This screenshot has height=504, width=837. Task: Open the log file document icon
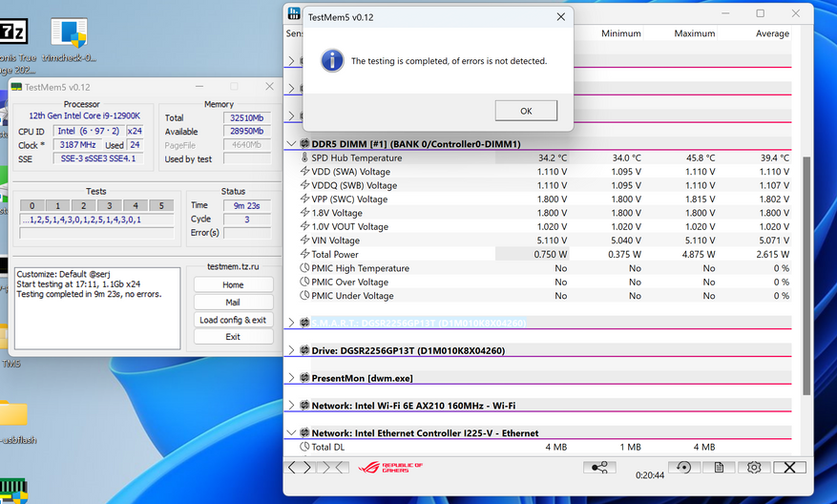(x=718, y=467)
